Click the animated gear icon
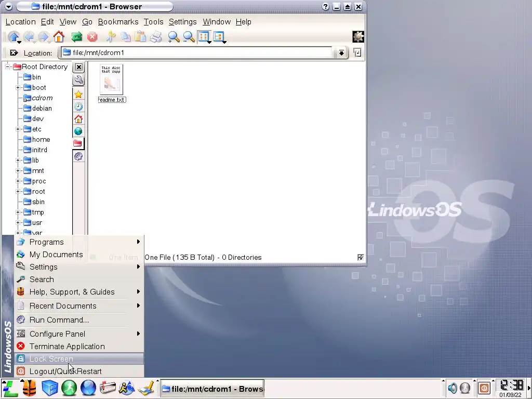532x399 pixels. tap(358, 37)
